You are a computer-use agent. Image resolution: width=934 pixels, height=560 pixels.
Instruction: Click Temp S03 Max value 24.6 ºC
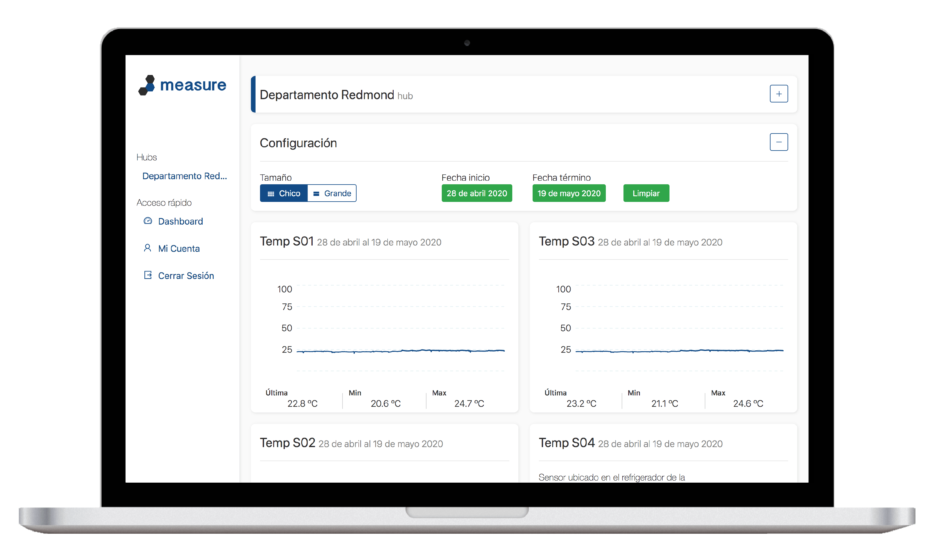(748, 403)
